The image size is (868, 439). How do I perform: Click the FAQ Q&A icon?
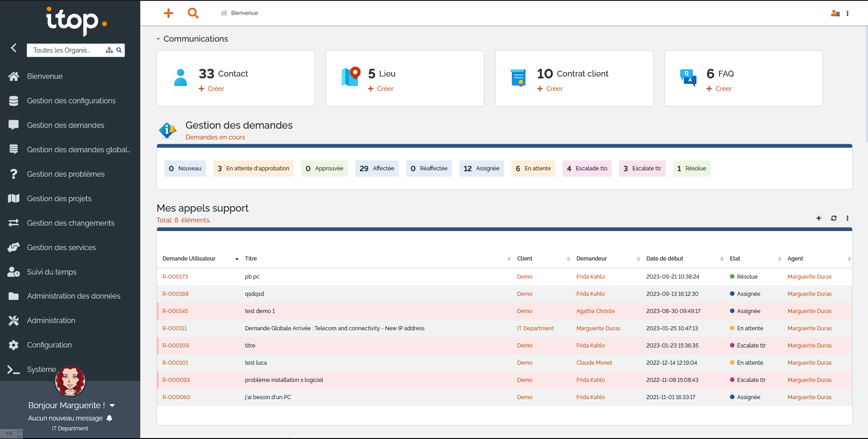click(x=688, y=78)
